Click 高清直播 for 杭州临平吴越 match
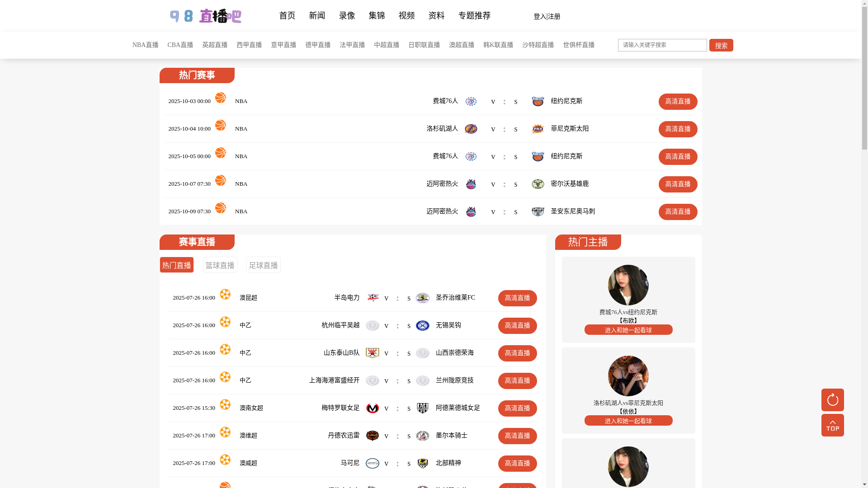The image size is (868, 488). 517,326
